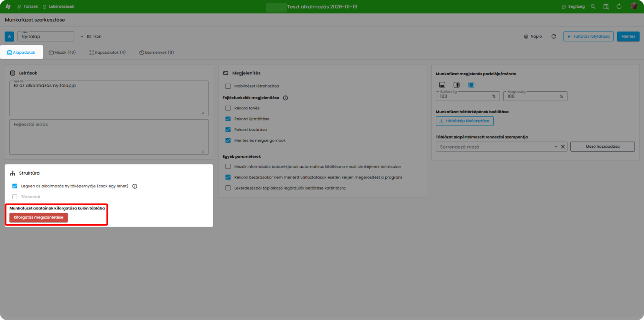Click the user avatar in top bar
Viewport: 644px width, 320px height.
tap(634, 7)
